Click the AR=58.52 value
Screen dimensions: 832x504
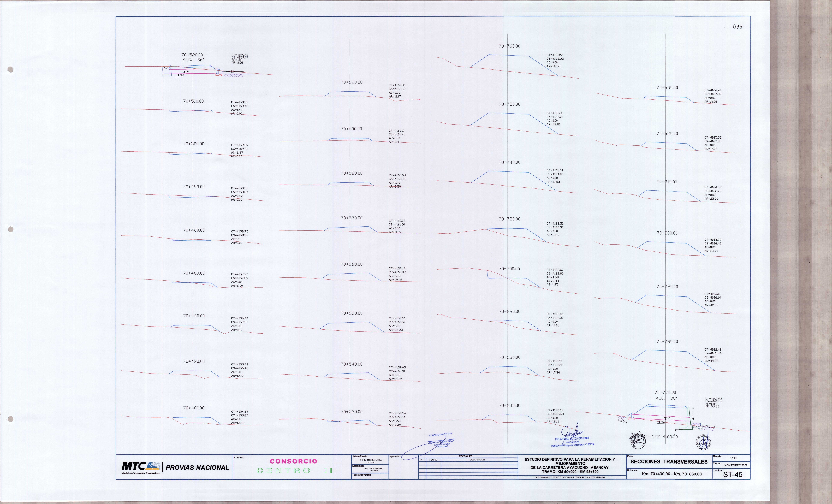tap(553, 66)
